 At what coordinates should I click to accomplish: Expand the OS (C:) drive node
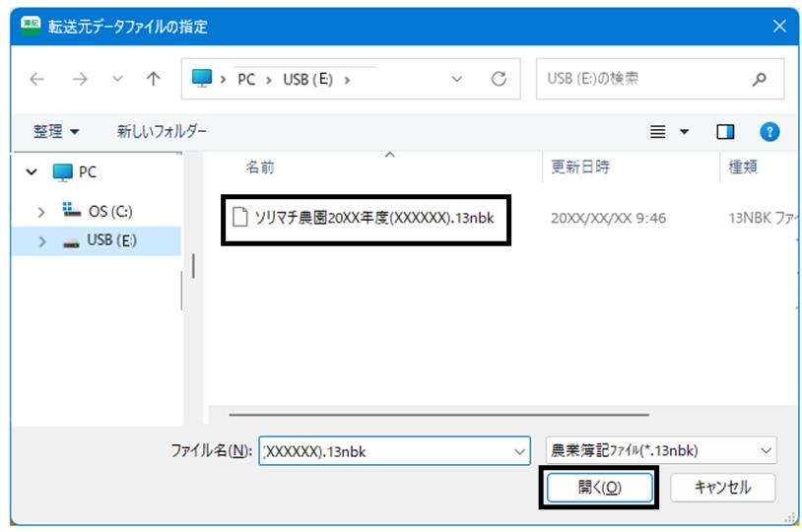tap(41, 212)
